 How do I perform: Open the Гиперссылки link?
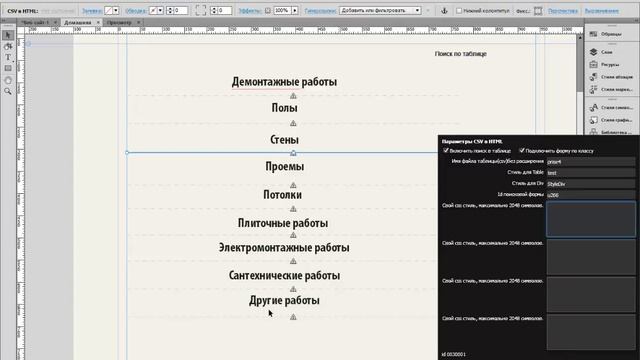[320, 11]
